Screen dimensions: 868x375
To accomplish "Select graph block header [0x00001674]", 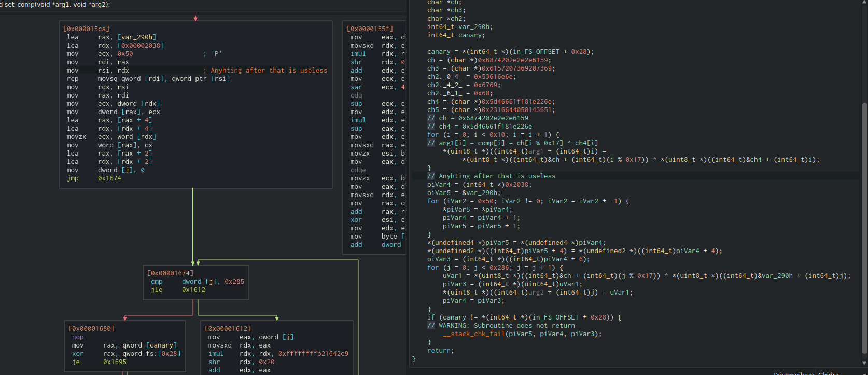I will (x=170, y=273).
